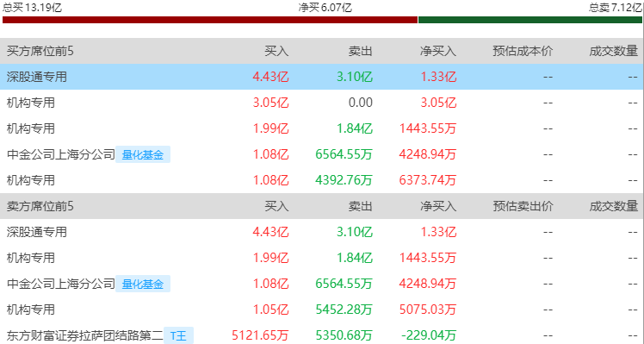Select the highlighted 深股通专用 buyer row
Image resolution: width=644 pixels, height=344 pixels.
(322, 77)
